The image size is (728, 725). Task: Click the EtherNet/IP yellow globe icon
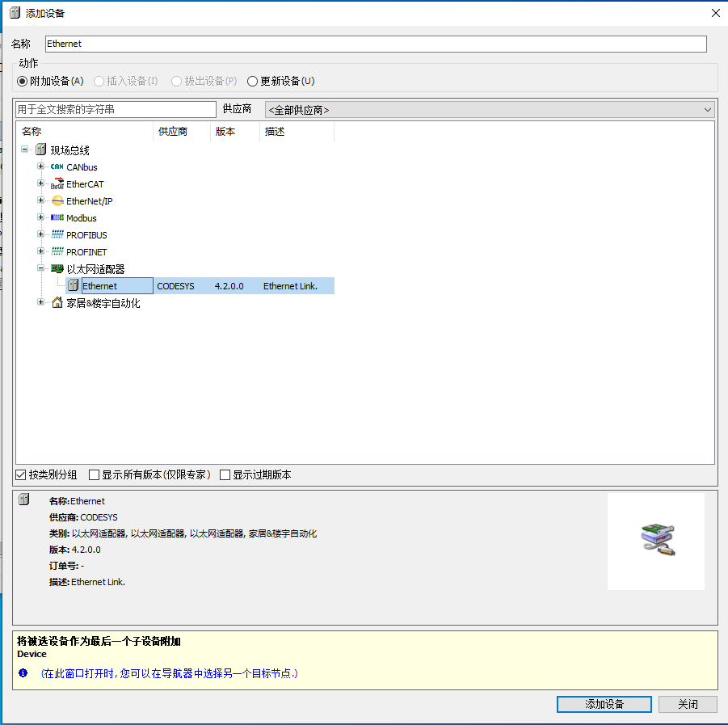pyautogui.click(x=57, y=201)
